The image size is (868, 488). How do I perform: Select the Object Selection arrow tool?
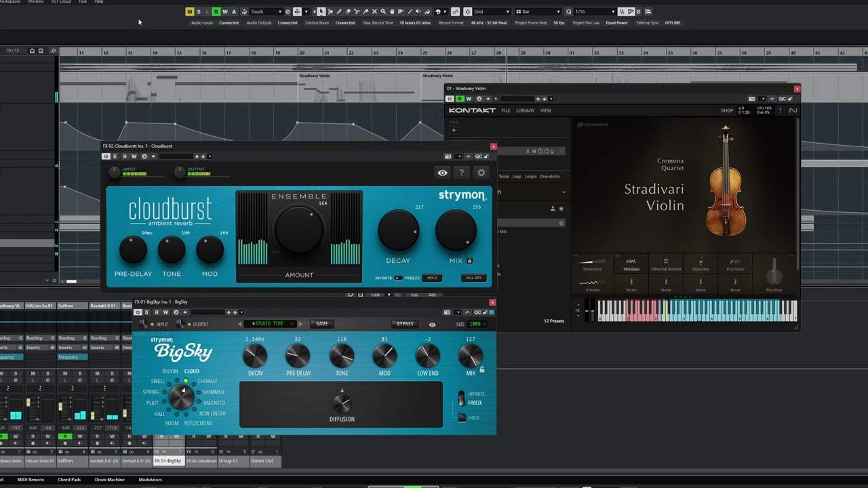point(321,12)
